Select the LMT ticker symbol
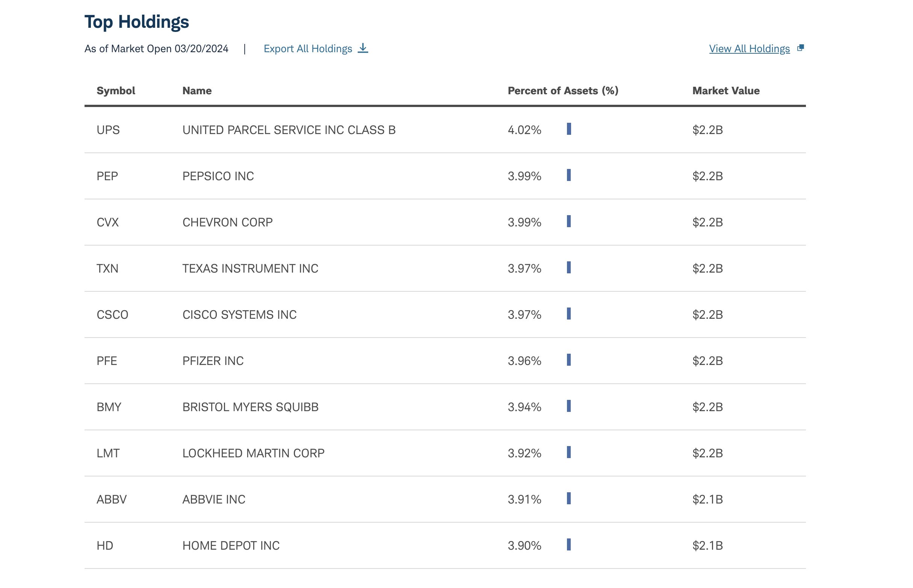Screen dimensions: 913x588 click(x=108, y=453)
